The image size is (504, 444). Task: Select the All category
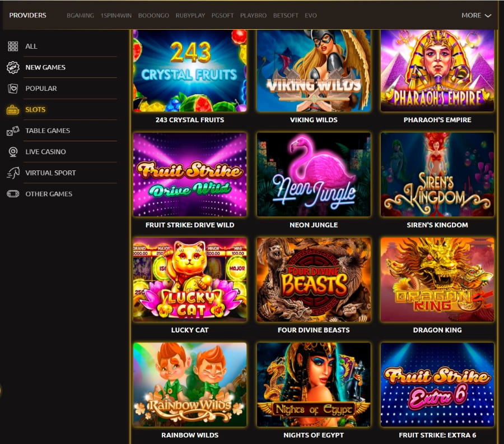pos(31,47)
